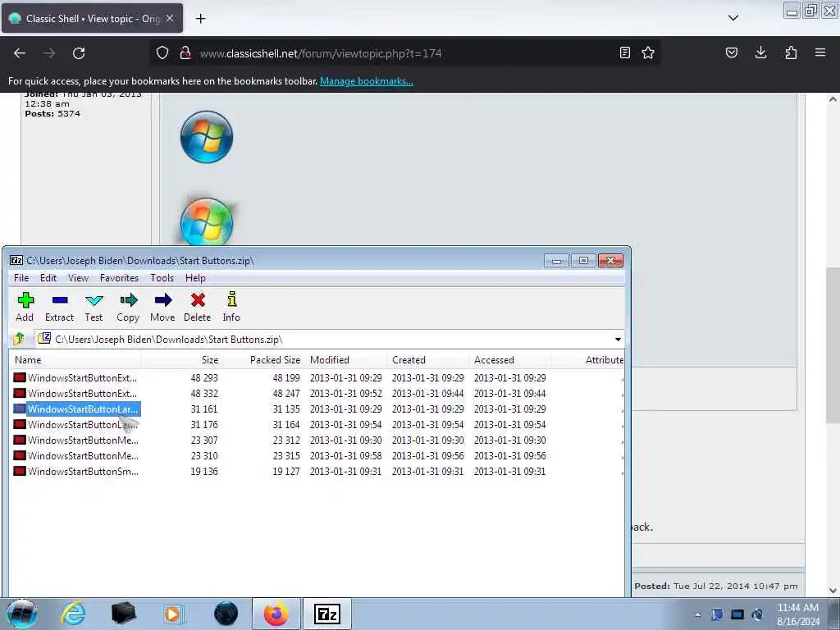The width and height of the screenshot is (840, 630).
Task: Open the Favorites menu in 7-Zip
Action: click(x=119, y=278)
